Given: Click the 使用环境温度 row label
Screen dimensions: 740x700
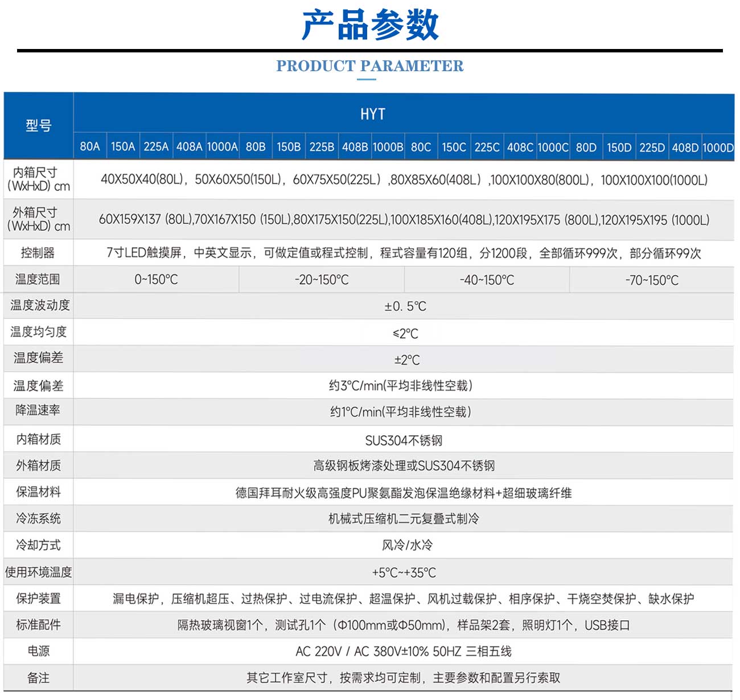Looking at the screenshot, I should [38, 572].
